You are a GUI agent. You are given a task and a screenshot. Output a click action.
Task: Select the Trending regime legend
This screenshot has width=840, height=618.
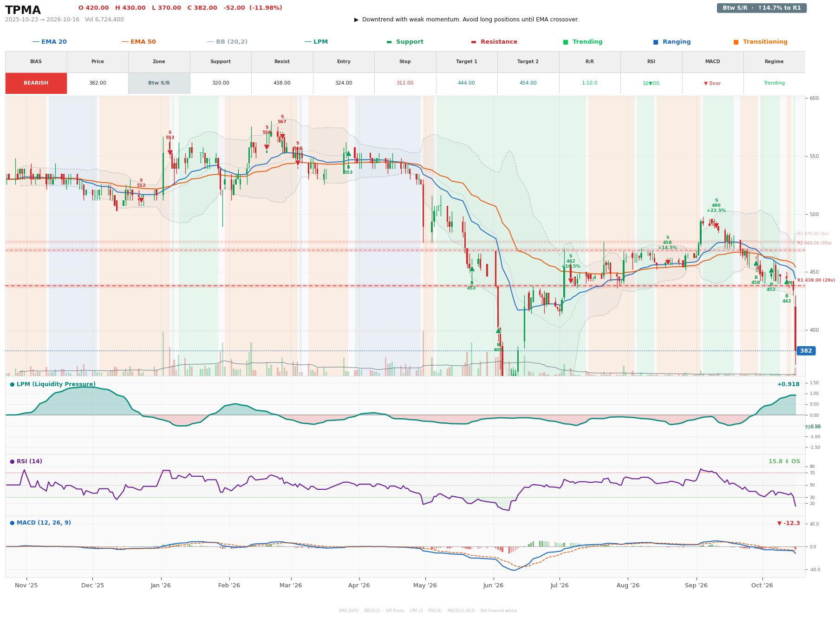tap(583, 42)
